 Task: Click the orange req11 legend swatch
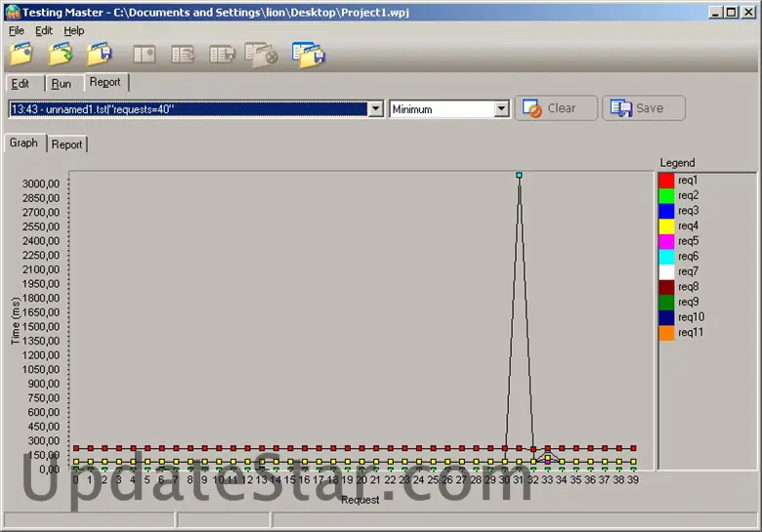666,333
